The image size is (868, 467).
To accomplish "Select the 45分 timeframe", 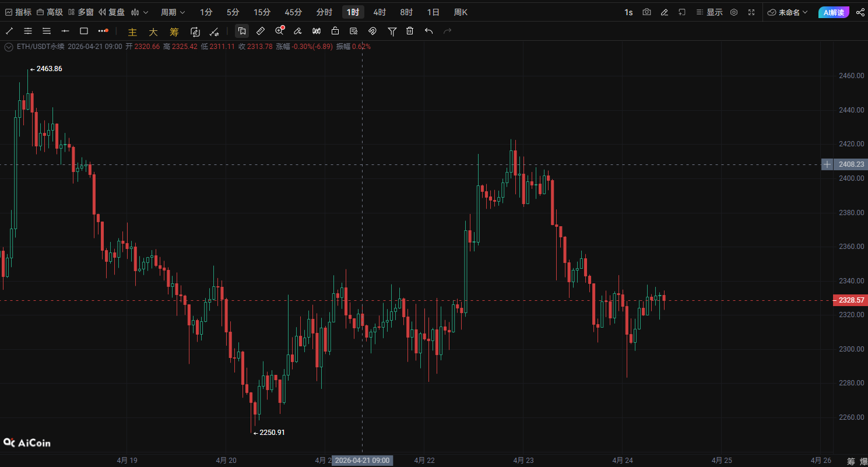I will click(293, 12).
